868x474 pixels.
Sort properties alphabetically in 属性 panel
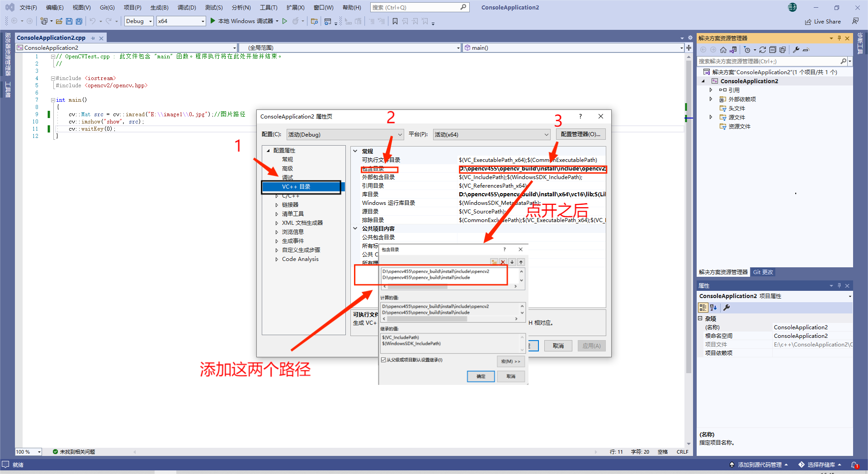click(x=713, y=308)
